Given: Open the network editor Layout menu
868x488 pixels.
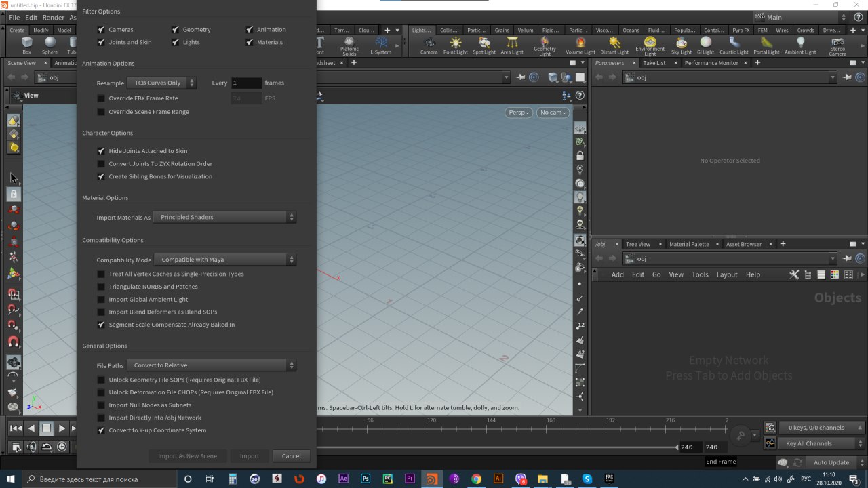Looking at the screenshot, I should coord(727,274).
